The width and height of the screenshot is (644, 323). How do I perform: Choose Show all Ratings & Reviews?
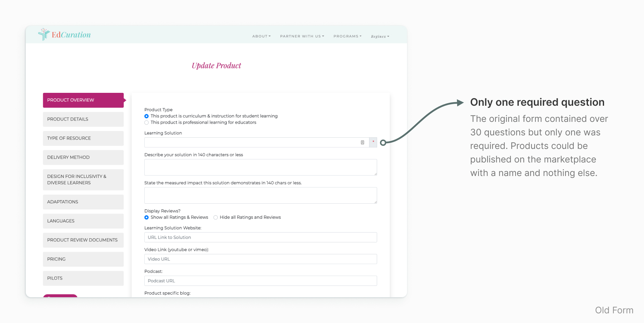[x=147, y=217]
